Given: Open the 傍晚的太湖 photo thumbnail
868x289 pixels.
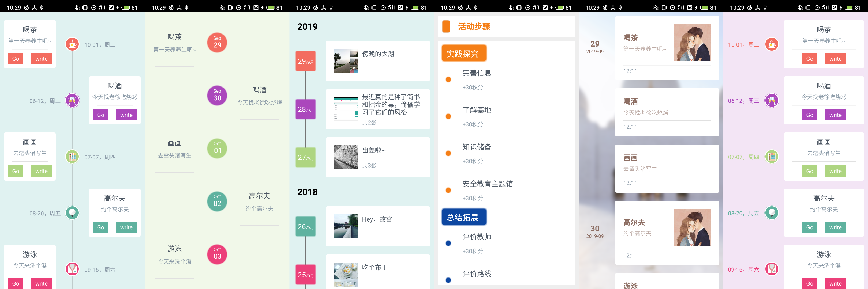Looking at the screenshot, I should coord(346,61).
